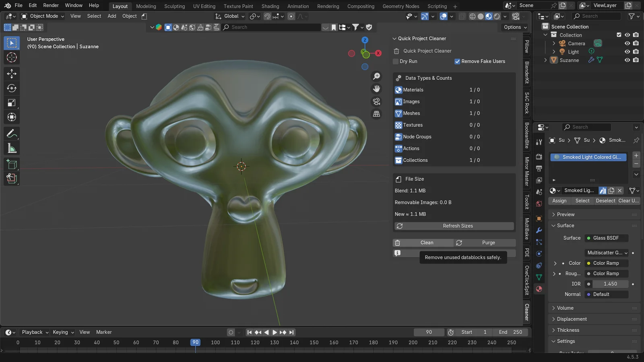Viewport: 644px width, 362px height.
Task: Open the Object Mode dropdown
Action: pos(42,16)
